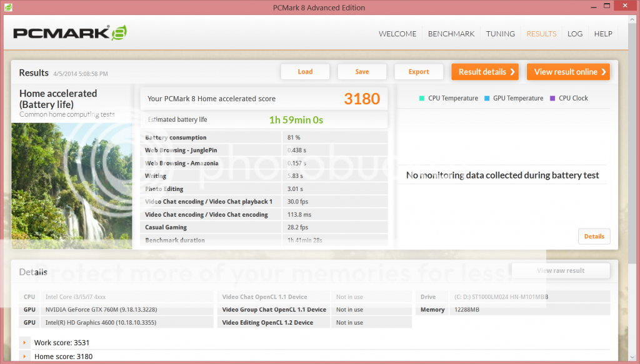Open the HELP tab
Image resolution: width=640 pixels, height=364 pixels.
[603, 34]
